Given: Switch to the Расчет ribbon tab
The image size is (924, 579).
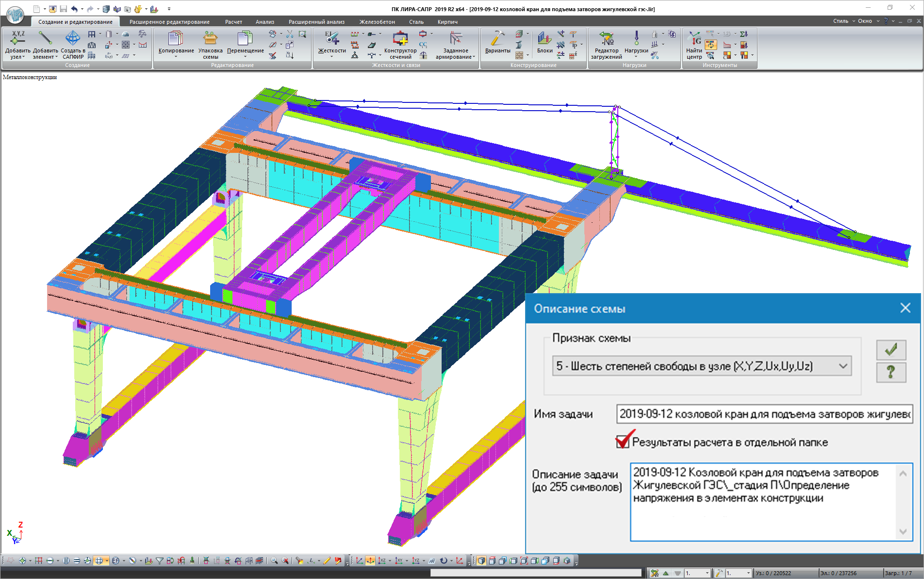Looking at the screenshot, I should [233, 22].
